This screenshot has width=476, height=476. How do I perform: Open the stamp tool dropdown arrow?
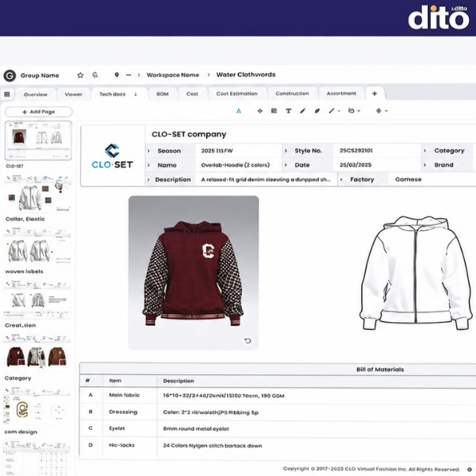(x=386, y=111)
